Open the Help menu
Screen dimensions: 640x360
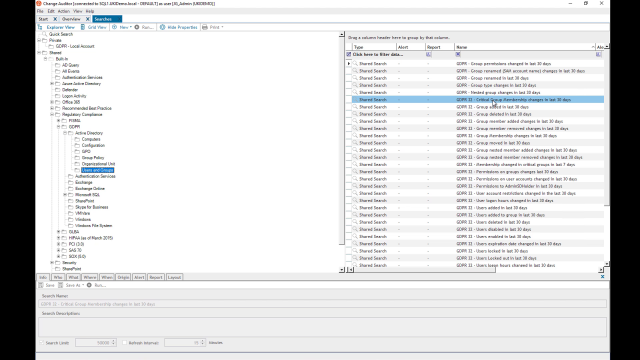90,11
